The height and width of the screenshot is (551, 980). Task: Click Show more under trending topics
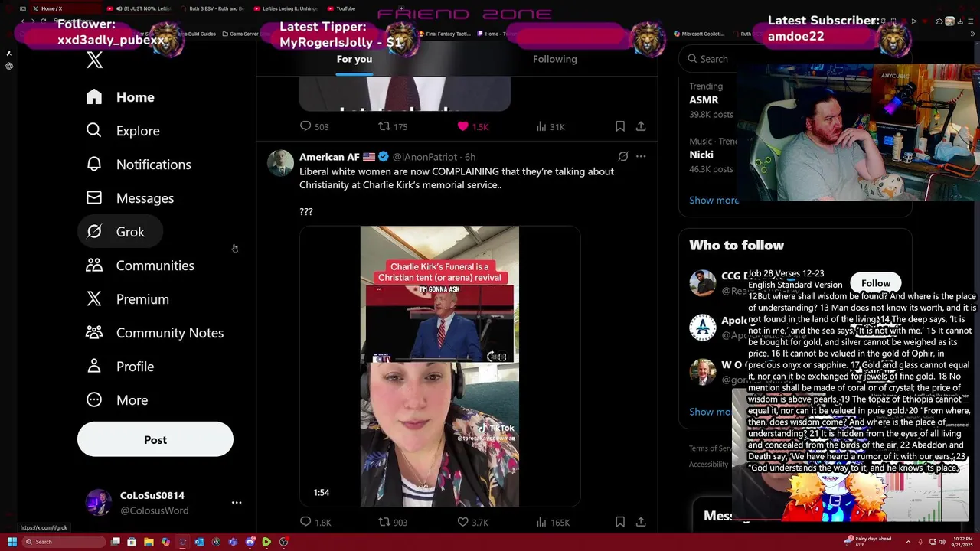[x=714, y=201]
